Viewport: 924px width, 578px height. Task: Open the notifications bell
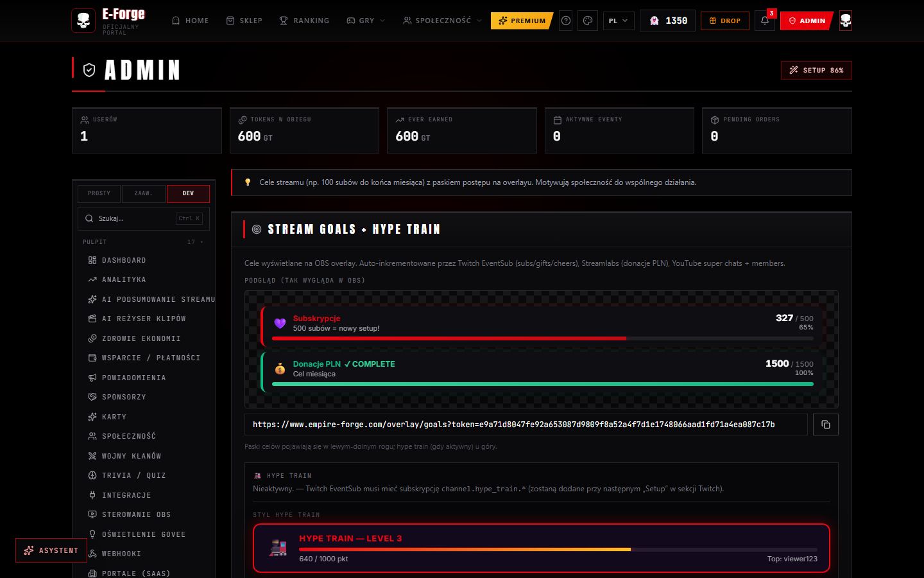[765, 21]
